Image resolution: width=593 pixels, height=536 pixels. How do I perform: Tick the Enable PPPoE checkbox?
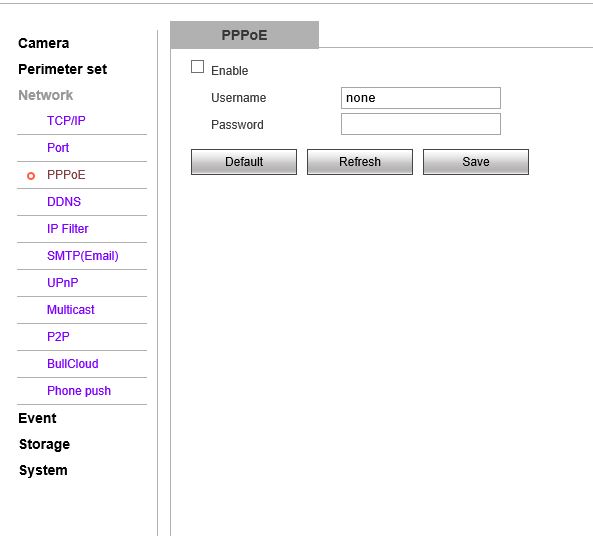(197, 67)
